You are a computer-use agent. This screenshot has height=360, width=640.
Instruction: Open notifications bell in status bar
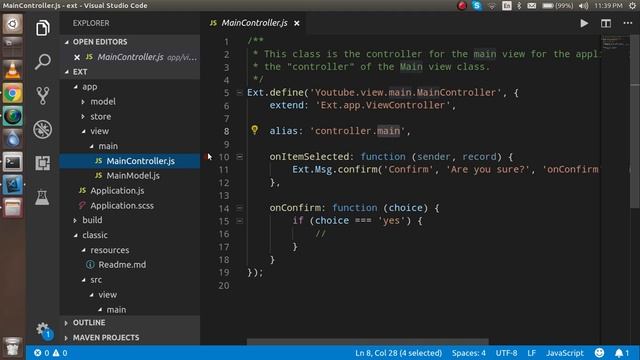[x=622, y=353]
